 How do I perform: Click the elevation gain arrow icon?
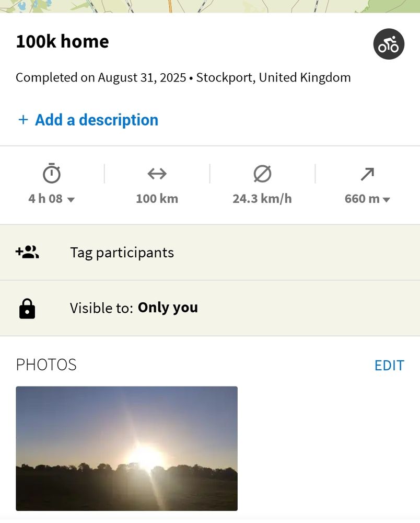point(367,174)
